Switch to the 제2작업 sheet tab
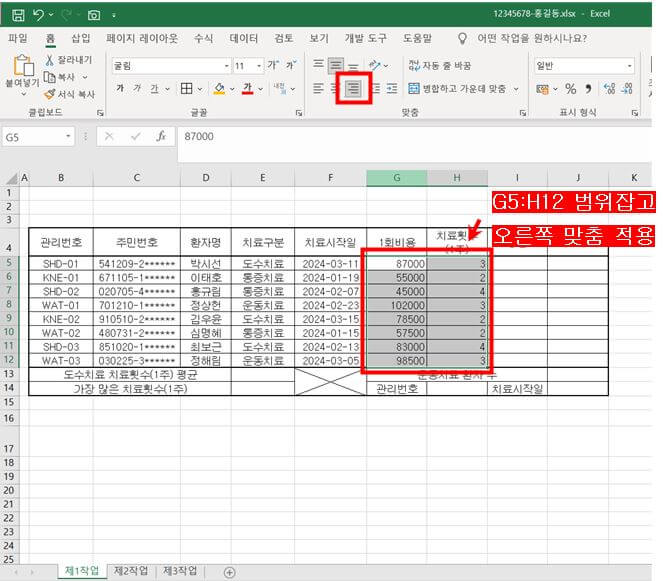The image size is (663, 581). [x=131, y=571]
